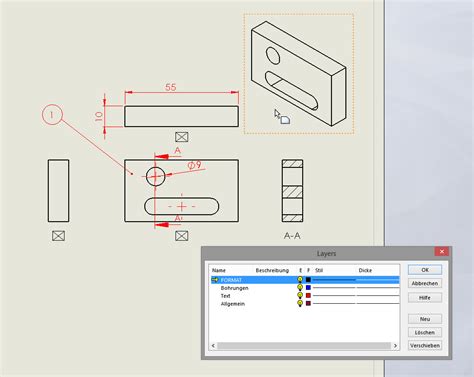Toggle visibility bulb of Bohrungen layer

click(x=300, y=287)
